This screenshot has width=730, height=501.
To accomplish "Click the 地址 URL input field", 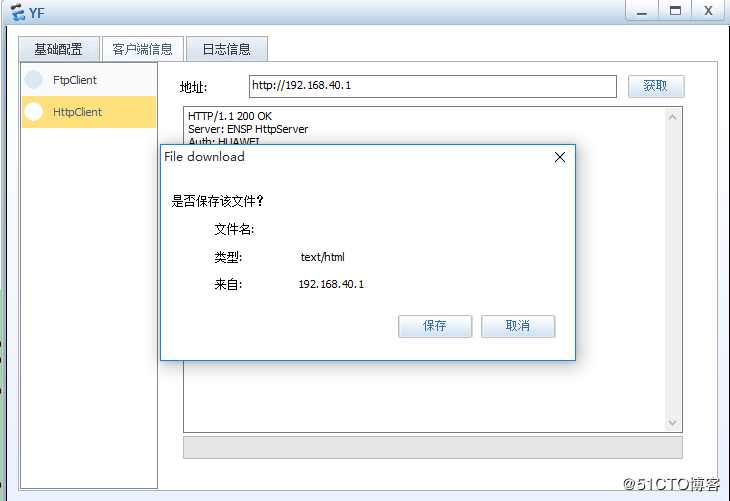I will point(433,86).
